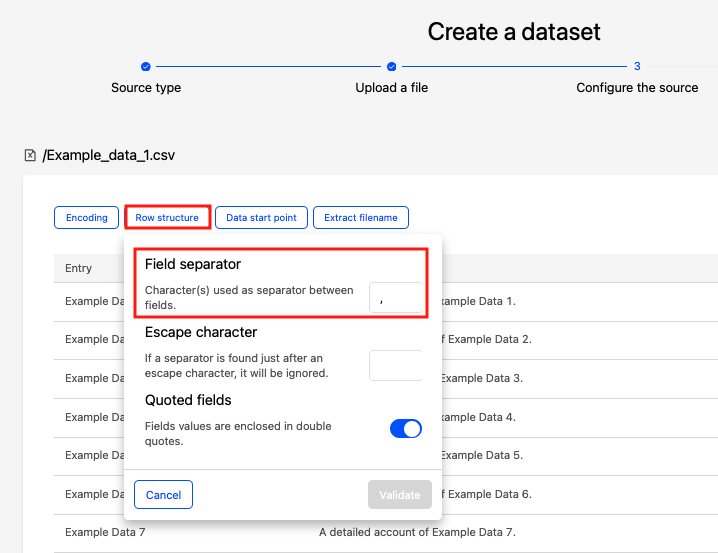Focus the Field separator input box

(395, 297)
